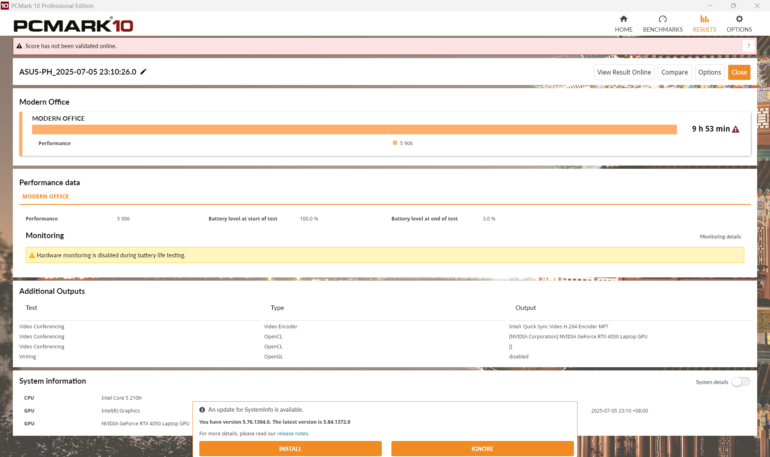Go to the Home page
Screen dimensions: 770x457
pos(623,24)
